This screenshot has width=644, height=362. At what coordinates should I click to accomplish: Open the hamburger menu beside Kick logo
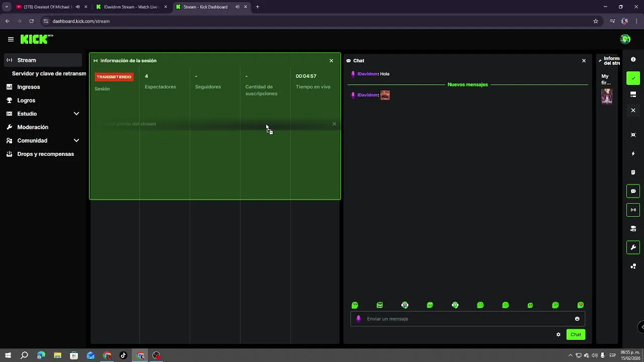11,39
